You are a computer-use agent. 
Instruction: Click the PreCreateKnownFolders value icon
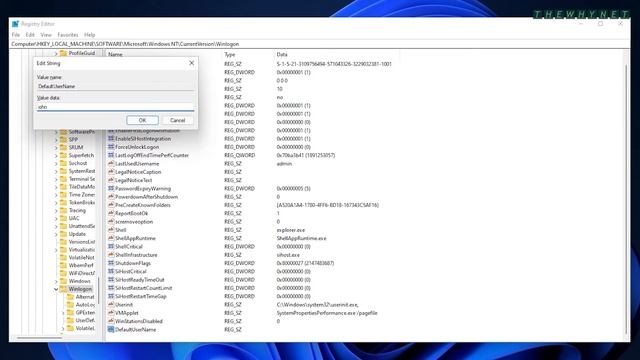point(111,205)
